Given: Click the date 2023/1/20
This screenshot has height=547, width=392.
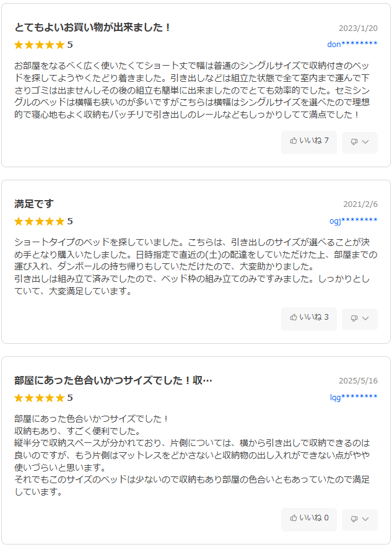Looking at the screenshot, I should pos(358,28).
